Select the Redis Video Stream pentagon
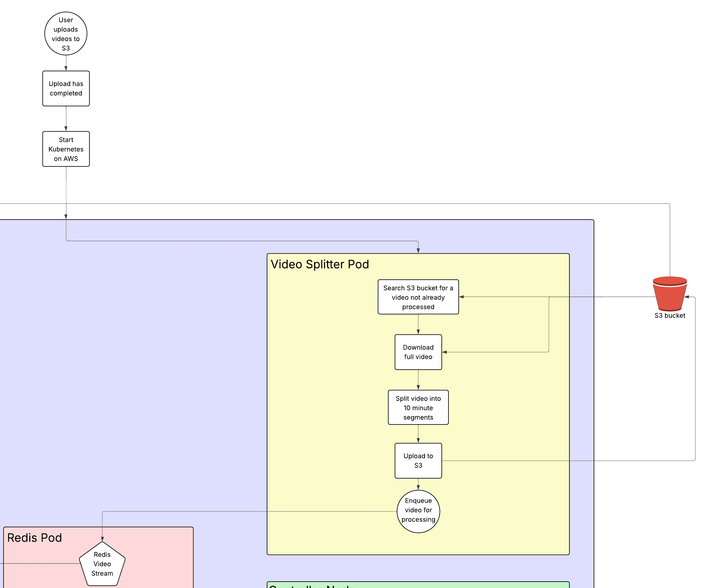The width and height of the screenshot is (707, 588). pyautogui.click(x=102, y=564)
